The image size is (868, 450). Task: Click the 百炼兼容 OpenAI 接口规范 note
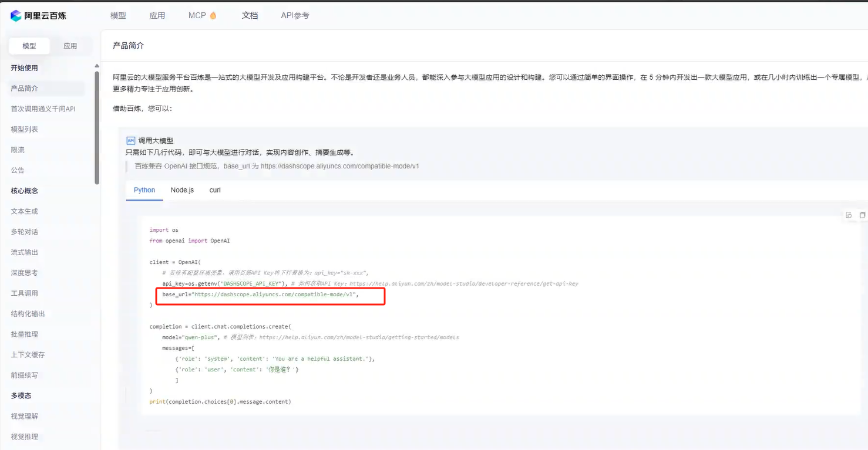click(277, 166)
